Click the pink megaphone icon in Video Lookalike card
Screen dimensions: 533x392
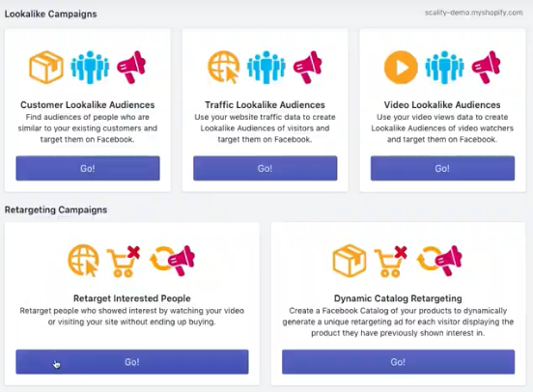coord(486,67)
